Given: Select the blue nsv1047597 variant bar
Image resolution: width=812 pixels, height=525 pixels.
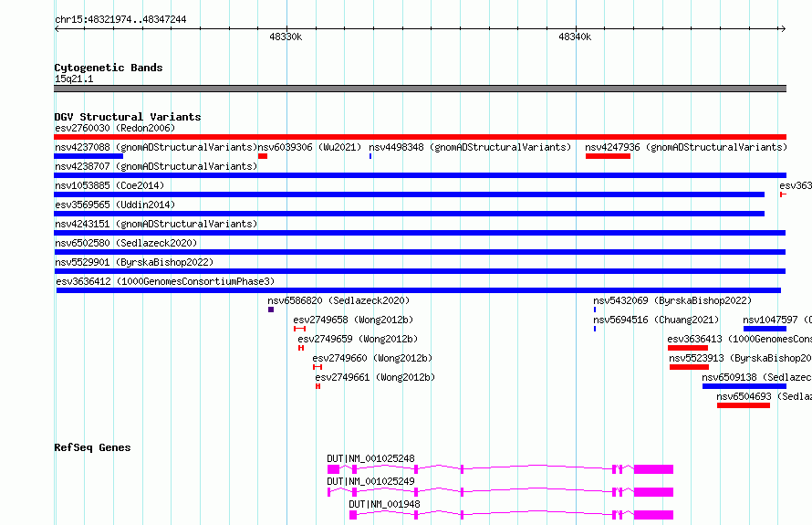Looking at the screenshot, I should (x=765, y=329).
